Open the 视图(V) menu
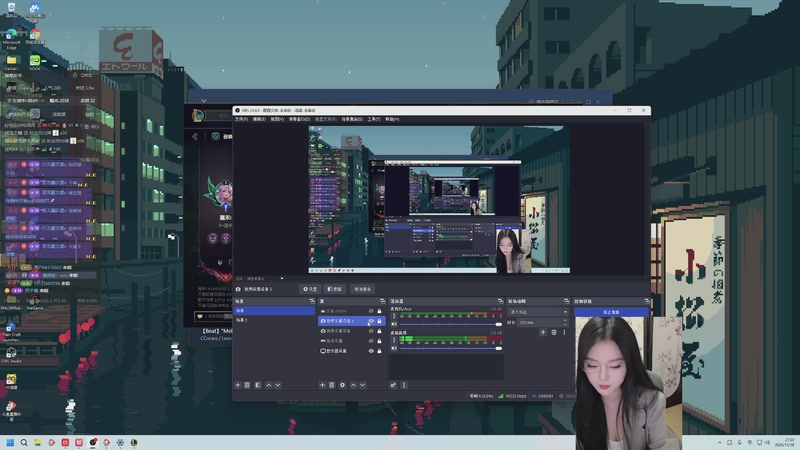Viewport: 800px width, 450px height. [277, 119]
